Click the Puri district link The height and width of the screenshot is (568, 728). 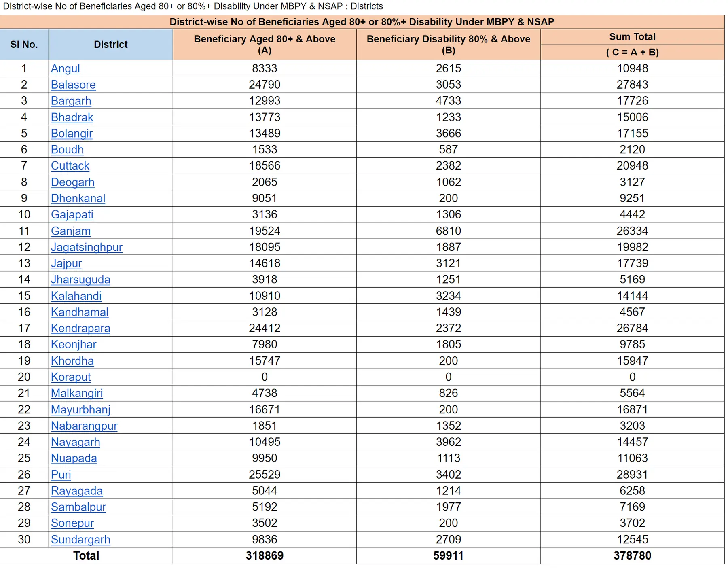61,475
